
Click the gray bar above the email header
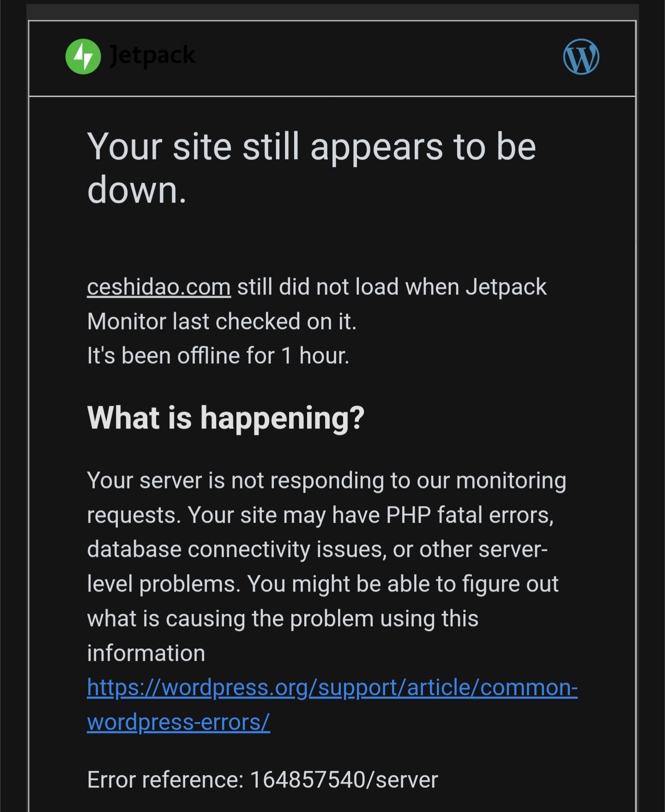click(x=332, y=12)
